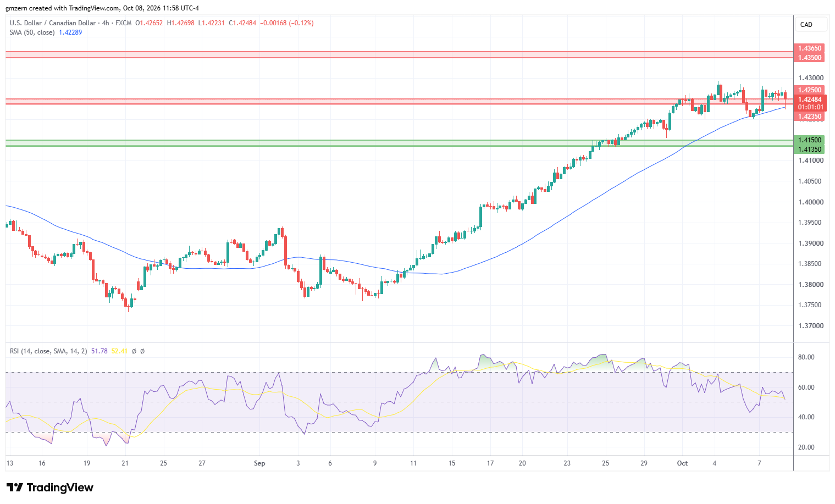Screen dimensions: 835x504
Task: Click the change value −0.00168 (−0.12%)
Action: pos(287,23)
